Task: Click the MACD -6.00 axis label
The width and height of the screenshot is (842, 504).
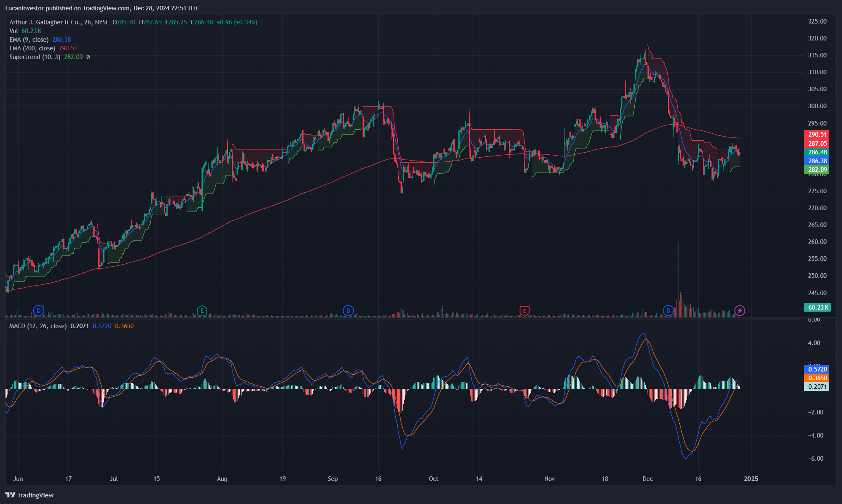Action: point(815,459)
